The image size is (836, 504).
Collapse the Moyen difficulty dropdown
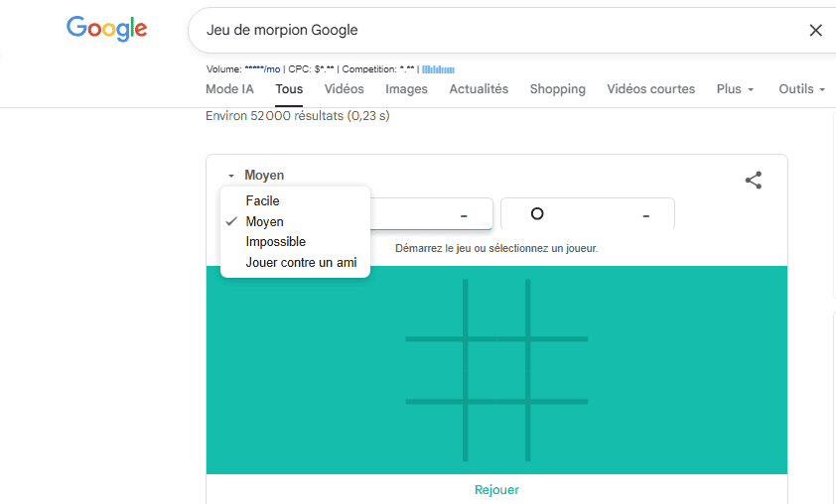tap(256, 176)
